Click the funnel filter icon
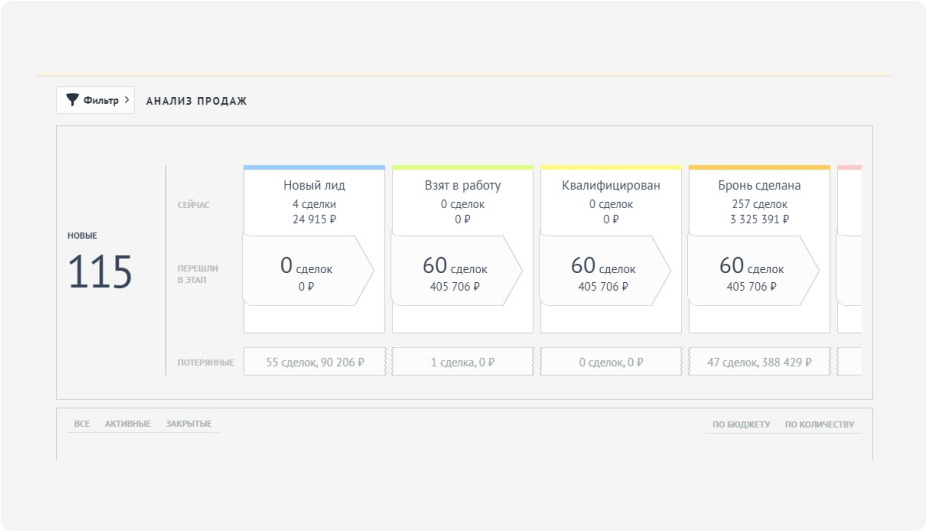Image resolution: width=927 pixels, height=532 pixels. click(x=72, y=100)
